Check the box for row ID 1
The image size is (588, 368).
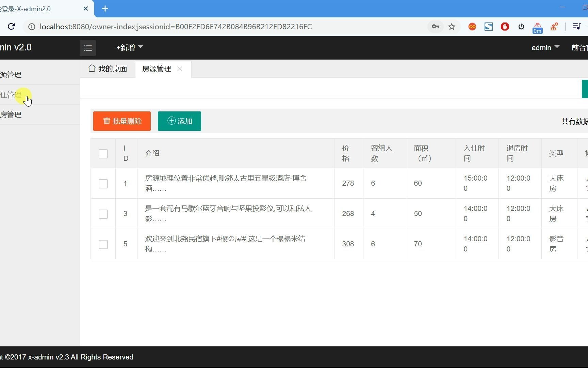click(x=103, y=184)
